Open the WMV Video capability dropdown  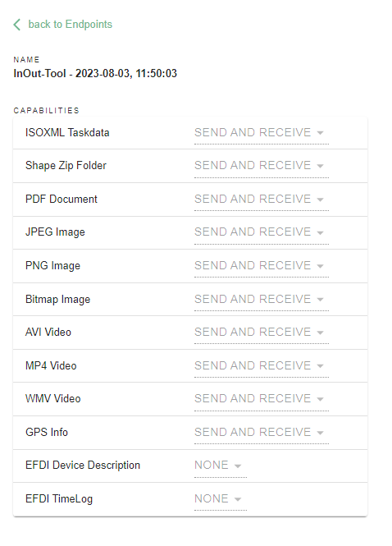262,399
